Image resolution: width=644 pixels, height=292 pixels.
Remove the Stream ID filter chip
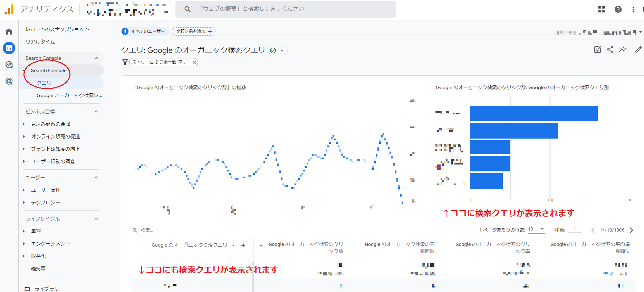194,62
